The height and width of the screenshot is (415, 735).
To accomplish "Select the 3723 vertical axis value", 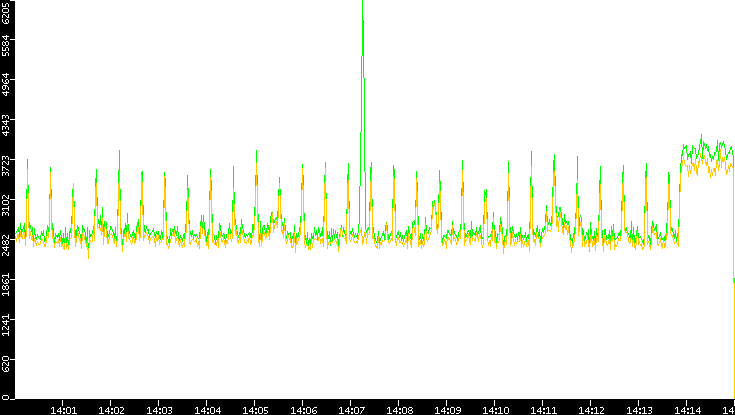I will point(6,165).
